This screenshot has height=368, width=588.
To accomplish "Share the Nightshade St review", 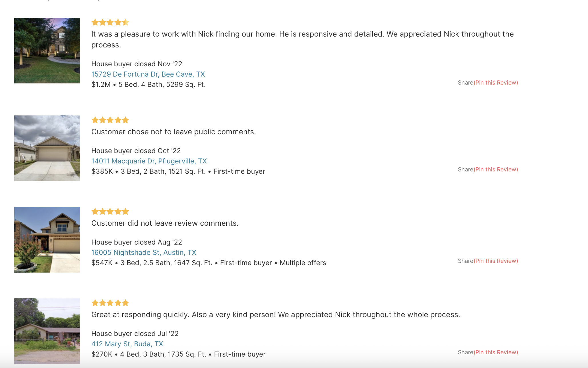I will tap(465, 261).
